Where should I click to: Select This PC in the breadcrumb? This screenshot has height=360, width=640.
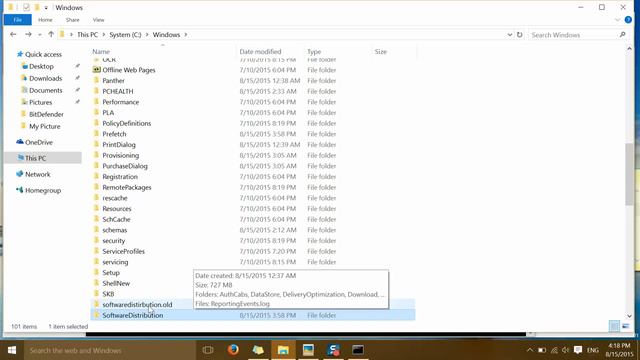[87, 35]
